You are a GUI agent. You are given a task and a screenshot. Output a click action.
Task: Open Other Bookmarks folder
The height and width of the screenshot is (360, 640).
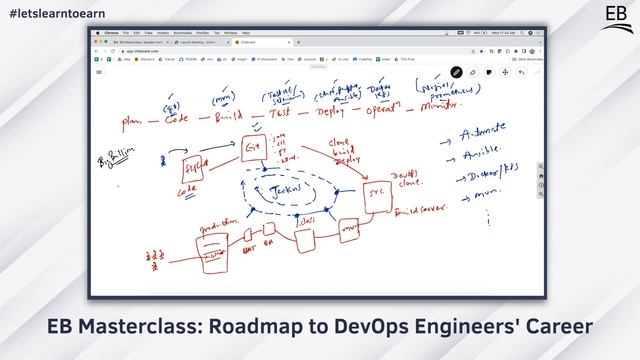(527, 59)
